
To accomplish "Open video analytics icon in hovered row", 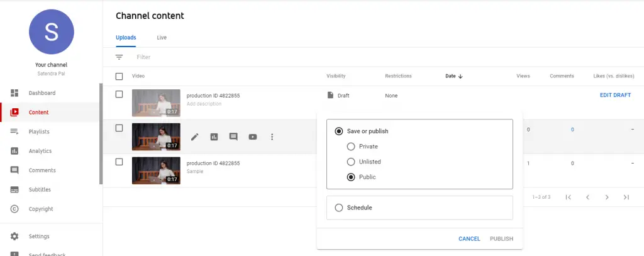I will click(214, 137).
